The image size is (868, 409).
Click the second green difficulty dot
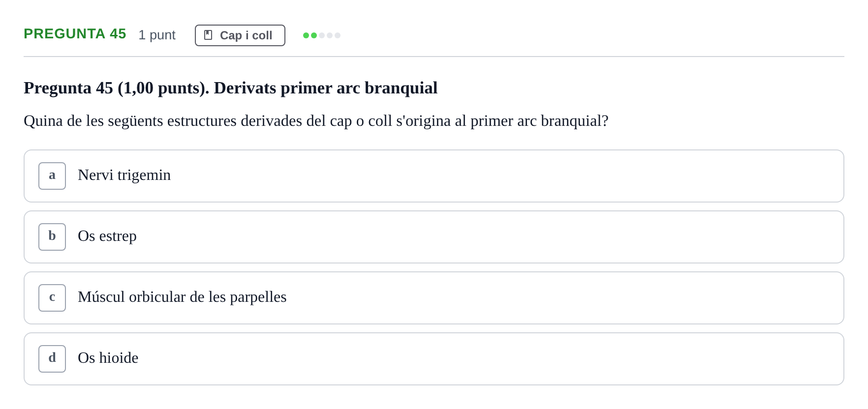314,35
